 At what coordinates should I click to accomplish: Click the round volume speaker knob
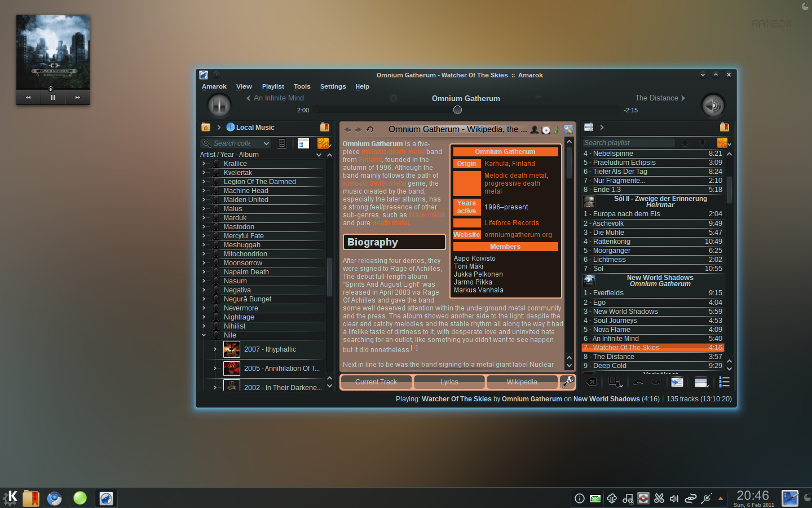(x=713, y=105)
